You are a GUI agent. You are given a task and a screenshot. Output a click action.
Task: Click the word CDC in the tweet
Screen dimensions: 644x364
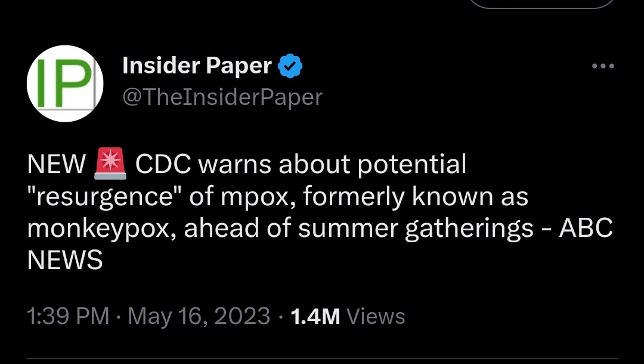point(163,165)
